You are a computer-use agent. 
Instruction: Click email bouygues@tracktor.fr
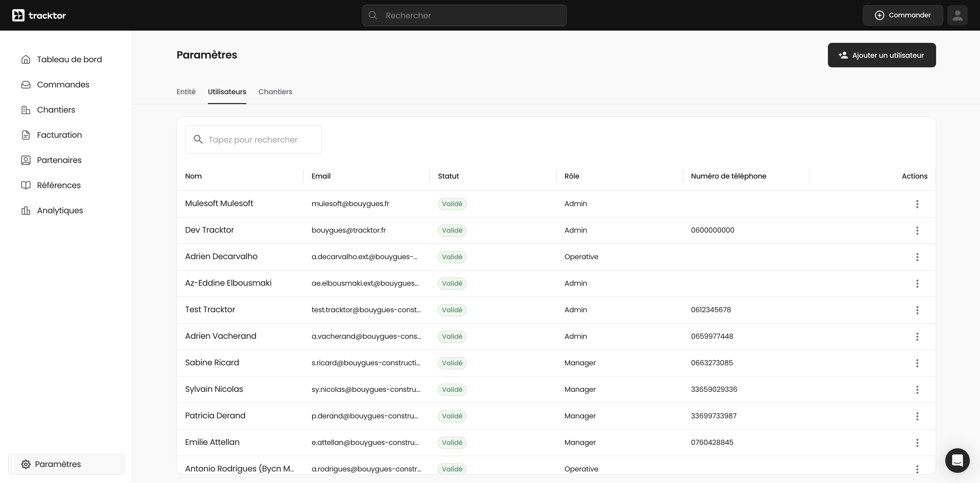pos(348,231)
